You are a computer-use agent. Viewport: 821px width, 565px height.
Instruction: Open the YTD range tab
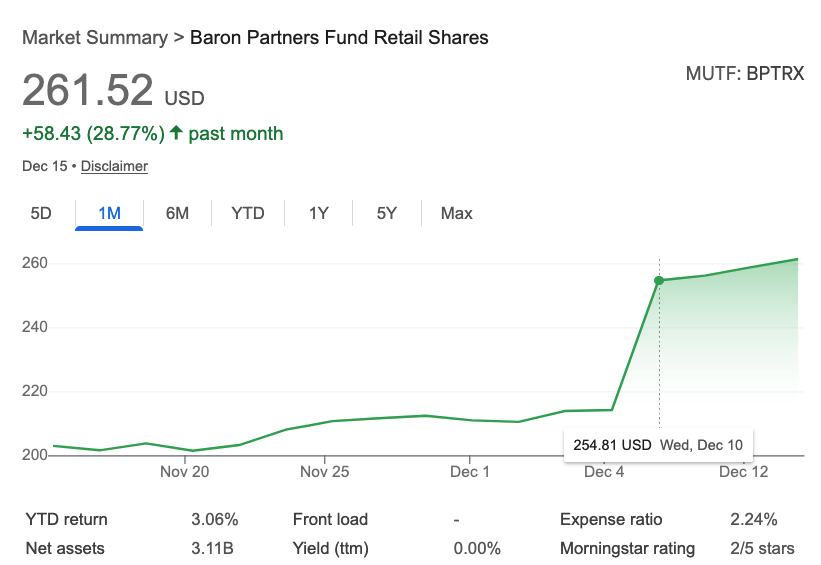247,213
